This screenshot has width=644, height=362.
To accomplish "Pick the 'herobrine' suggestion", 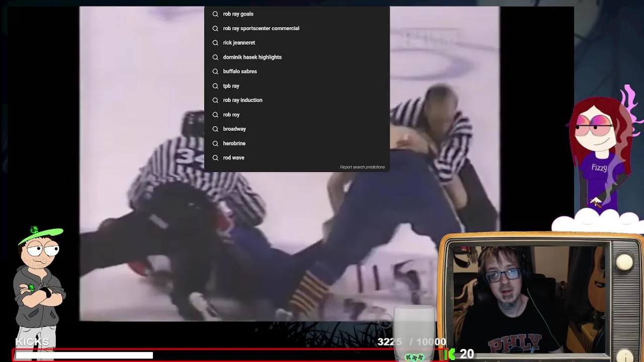I will 297,143.
